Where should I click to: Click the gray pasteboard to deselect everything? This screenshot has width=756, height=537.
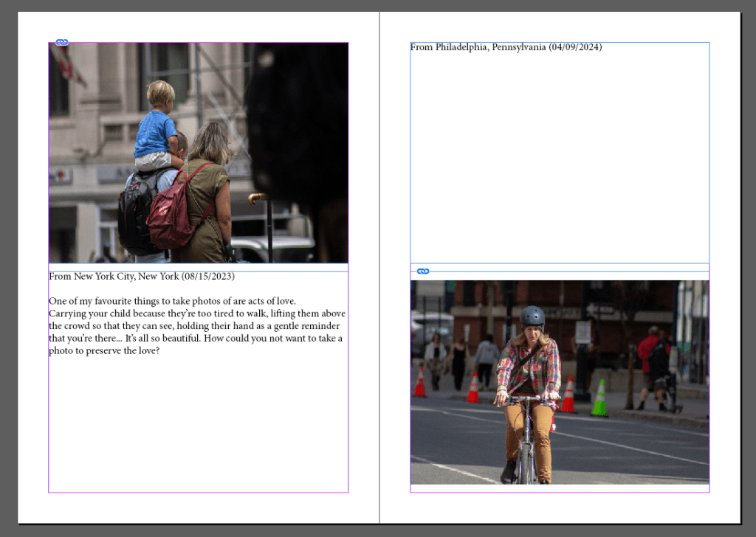pyautogui.click(x=9, y=266)
